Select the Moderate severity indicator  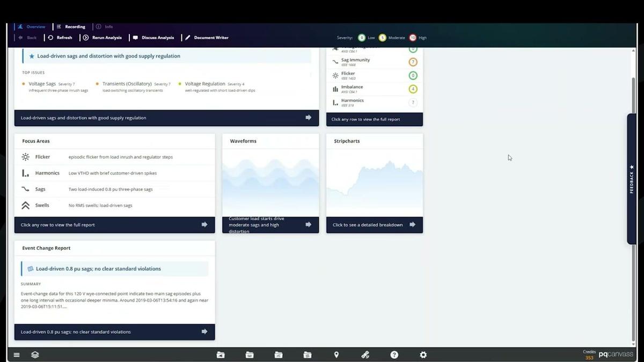(x=382, y=38)
